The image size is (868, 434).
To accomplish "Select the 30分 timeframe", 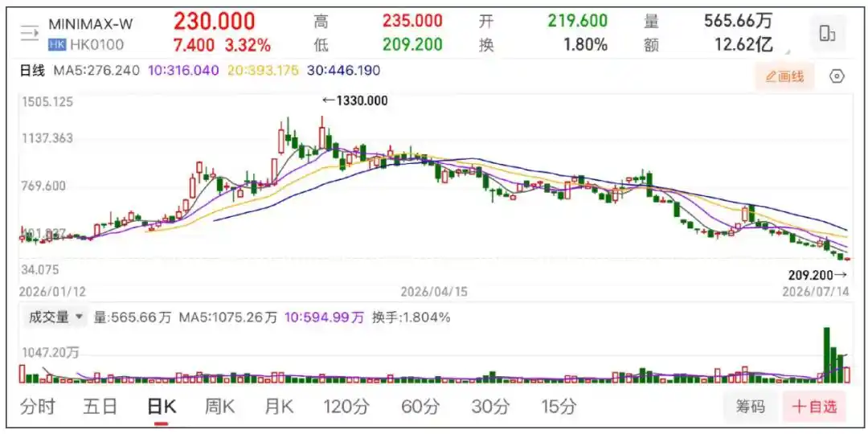I will coord(490,407).
